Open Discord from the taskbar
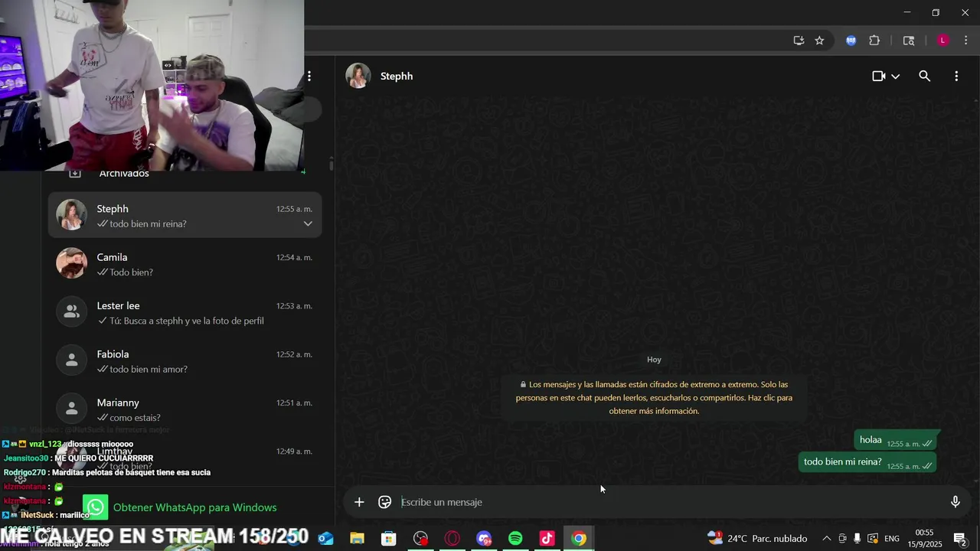Screen dimensions: 980x551 click(484, 539)
